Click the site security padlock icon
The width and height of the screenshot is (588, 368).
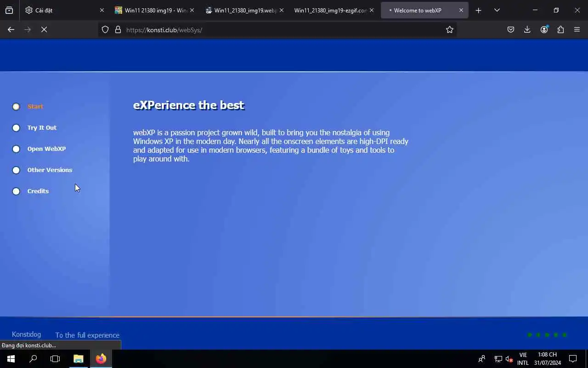(x=118, y=29)
